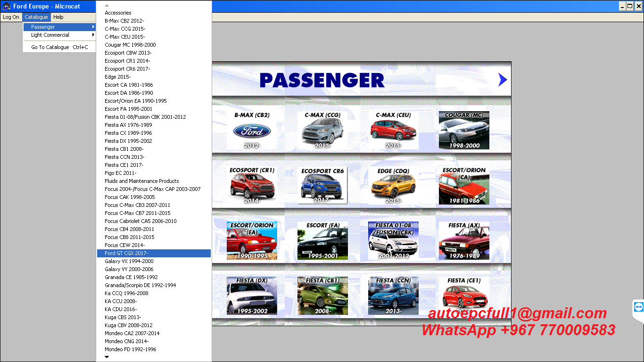
Task: Select Granada/Scorpio DE 1992-1994 entry
Action: pyautogui.click(x=154, y=285)
